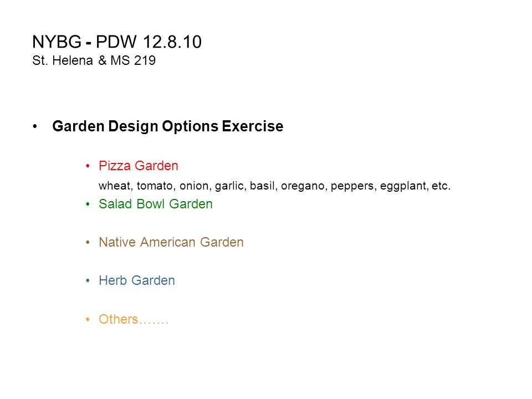
Task: Click the brown Native American Garden text
Action: [171, 242]
